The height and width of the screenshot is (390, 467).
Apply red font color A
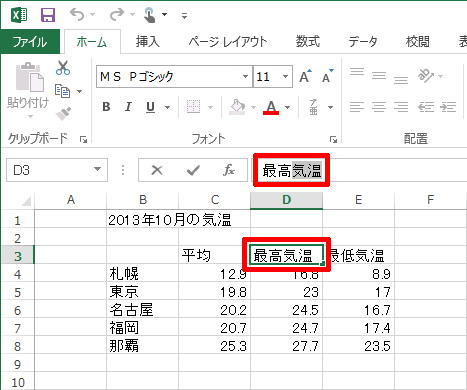click(x=271, y=107)
